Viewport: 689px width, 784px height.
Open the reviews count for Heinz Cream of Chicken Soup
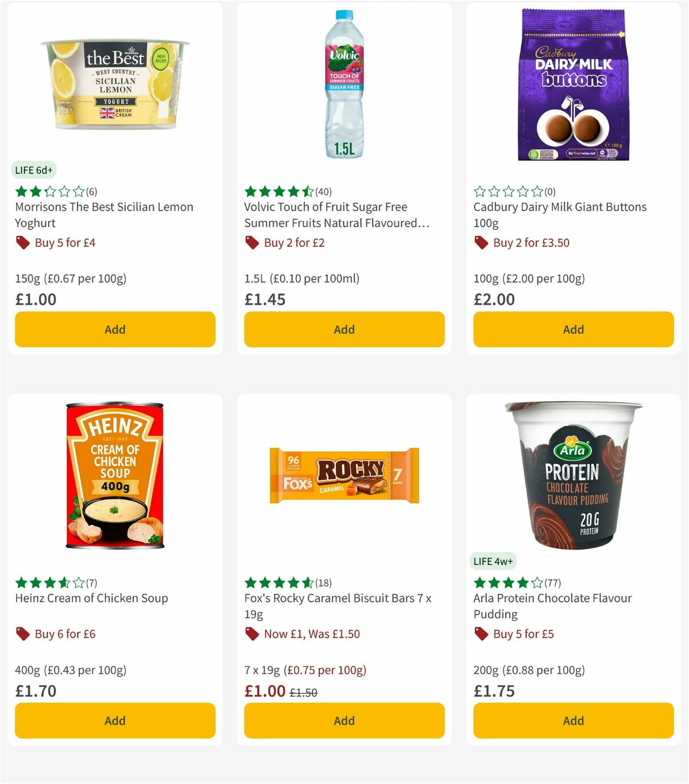(x=91, y=582)
